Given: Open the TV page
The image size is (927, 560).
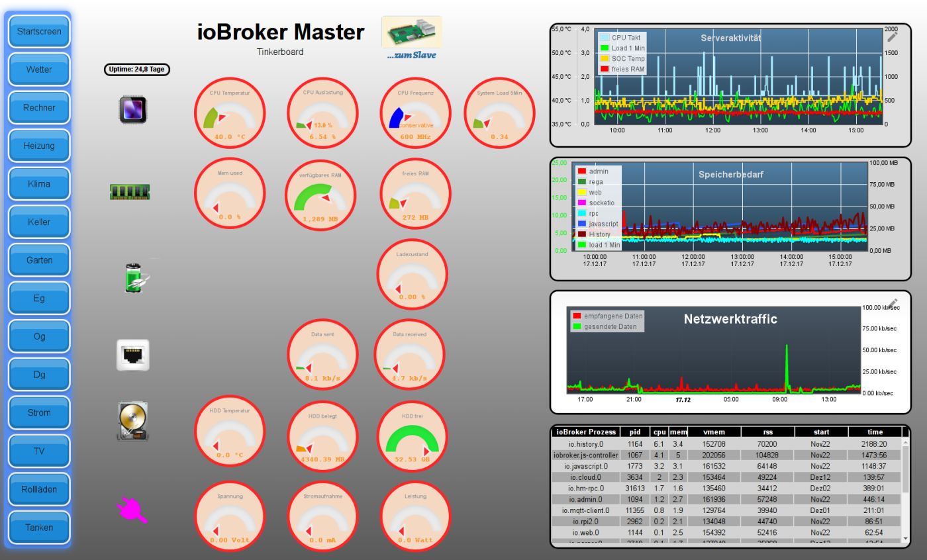Looking at the screenshot, I should (39, 451).
